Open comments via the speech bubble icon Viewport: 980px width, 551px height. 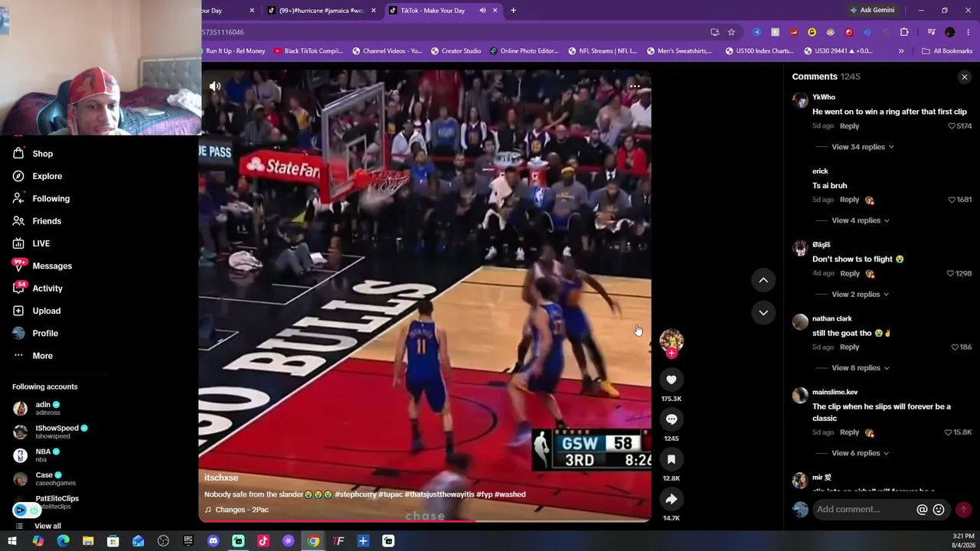pos(671,419)
